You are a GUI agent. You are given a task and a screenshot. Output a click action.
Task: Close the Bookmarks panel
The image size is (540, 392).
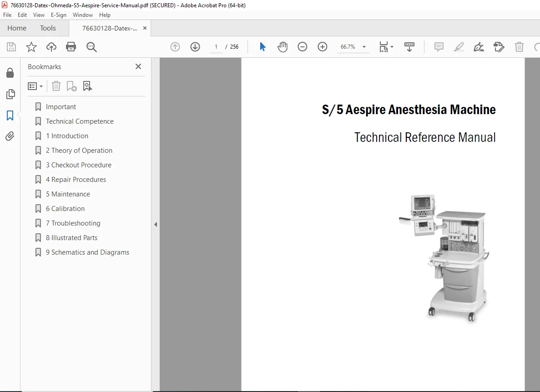138,66
